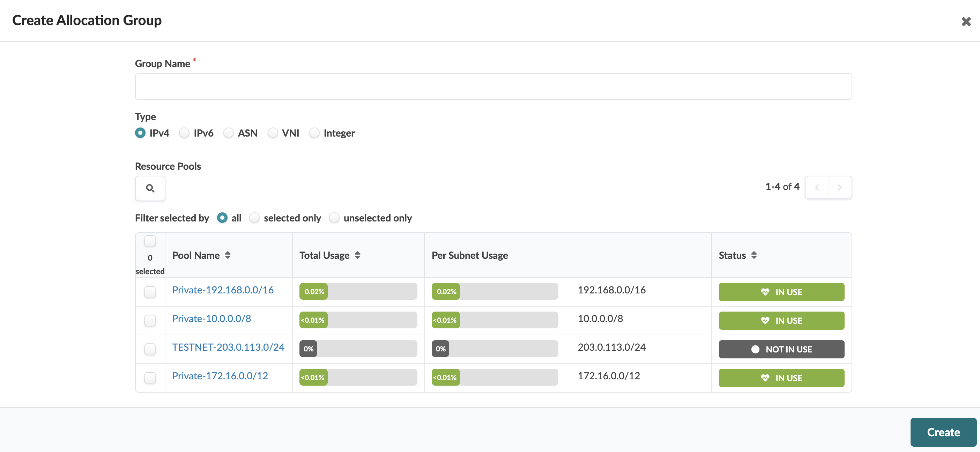
Task: Pick the Integer type radio button
Action: [x=314, y=133]
